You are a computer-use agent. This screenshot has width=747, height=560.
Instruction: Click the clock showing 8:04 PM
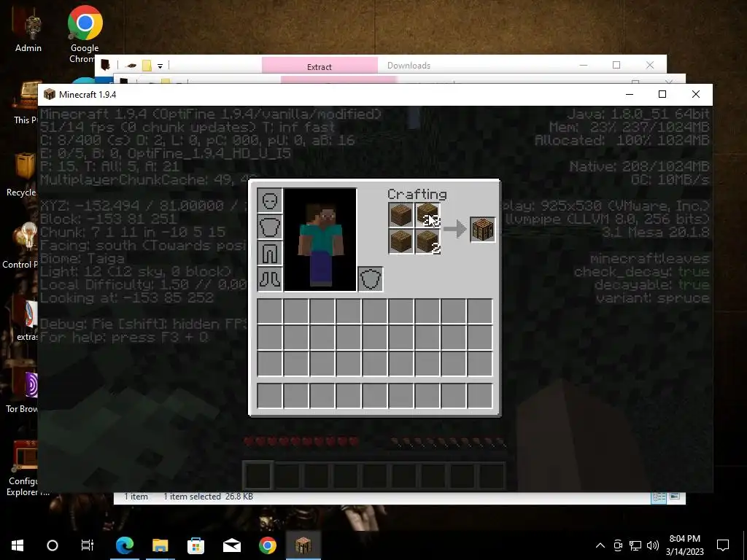point(684,539)
